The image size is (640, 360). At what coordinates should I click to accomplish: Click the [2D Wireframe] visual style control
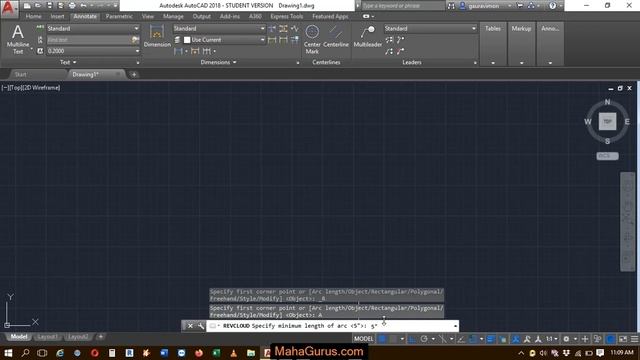point(42,88)
